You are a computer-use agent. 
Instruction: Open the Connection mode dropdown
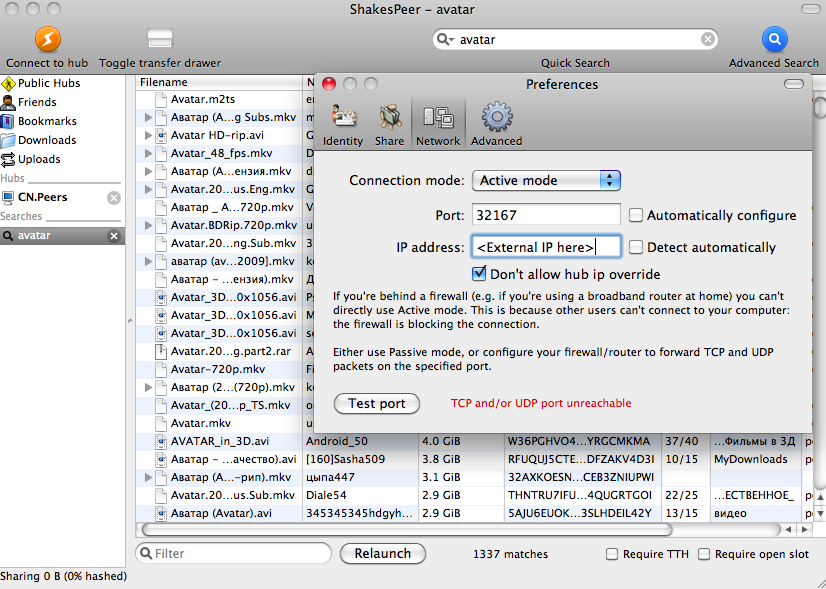tap(546, 181)
